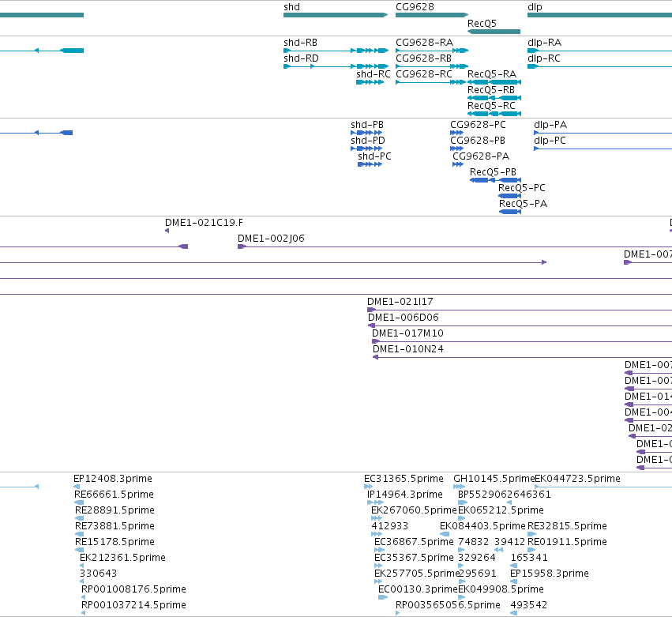Select the GH10145.5prime EST

click(460, 487)
